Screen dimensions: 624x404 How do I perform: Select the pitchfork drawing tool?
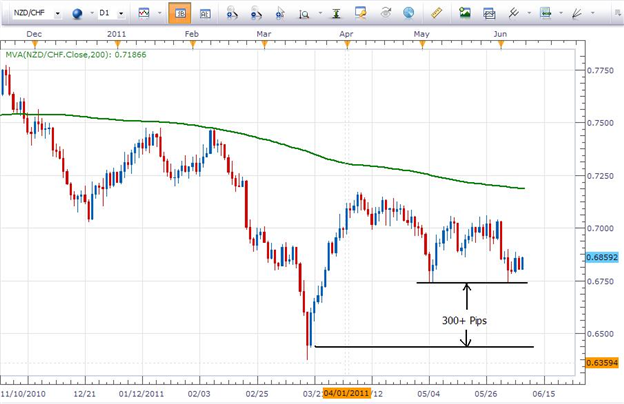pos(513,13)
